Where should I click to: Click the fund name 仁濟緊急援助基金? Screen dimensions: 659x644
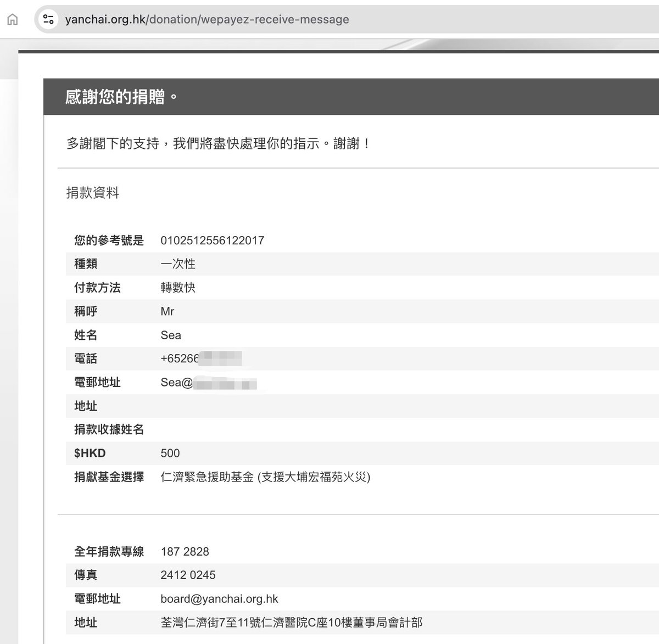(x=207, y=477)
